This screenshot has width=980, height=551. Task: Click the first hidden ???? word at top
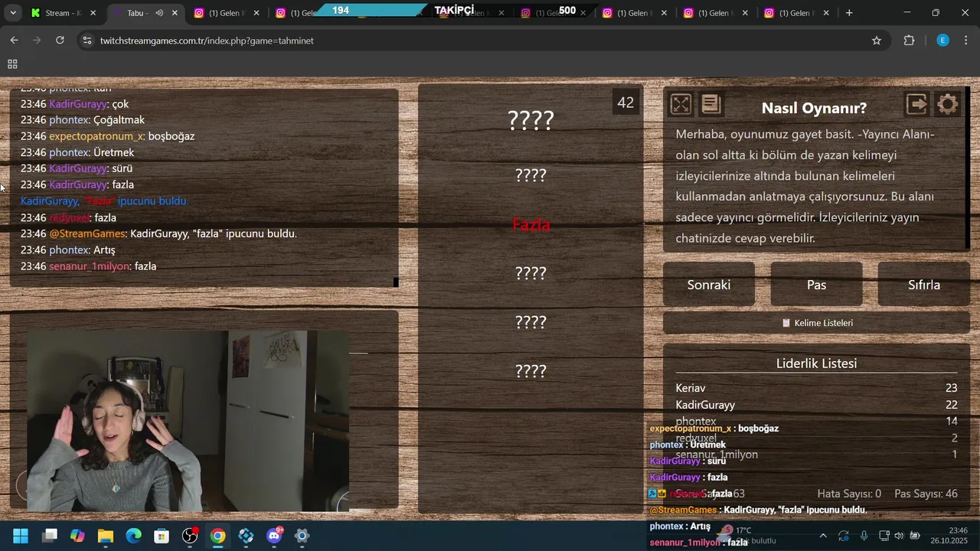pos(531,120)
